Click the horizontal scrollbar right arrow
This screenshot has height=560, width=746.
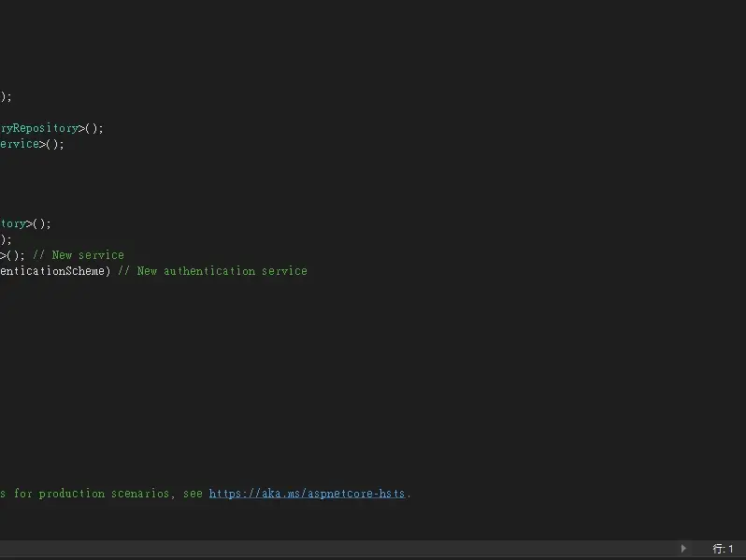point(683,549)
